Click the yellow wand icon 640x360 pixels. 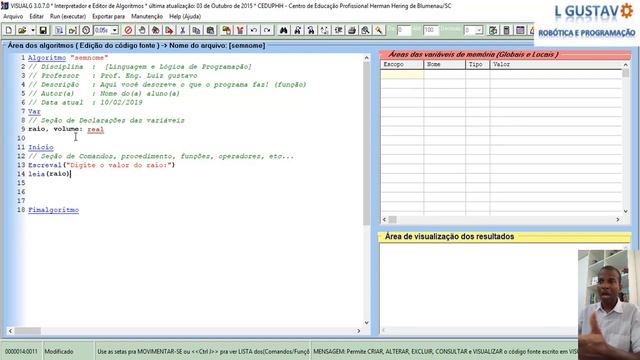click(x=379, y=30)
